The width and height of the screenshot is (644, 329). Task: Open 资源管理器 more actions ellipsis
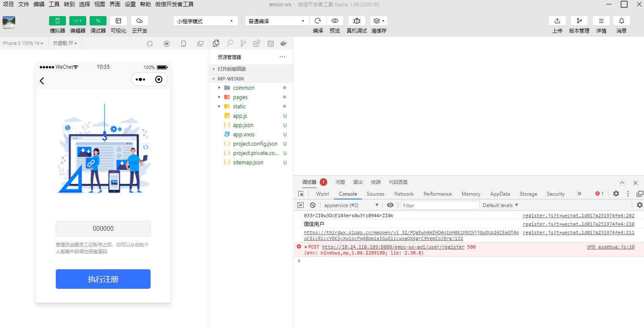(x=282, y=57)
